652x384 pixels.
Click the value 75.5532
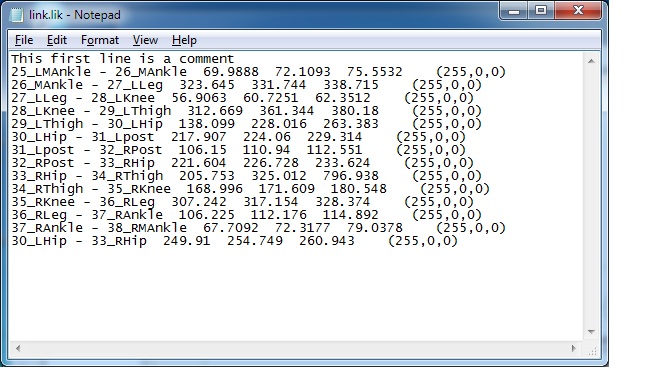pos(375,72)
